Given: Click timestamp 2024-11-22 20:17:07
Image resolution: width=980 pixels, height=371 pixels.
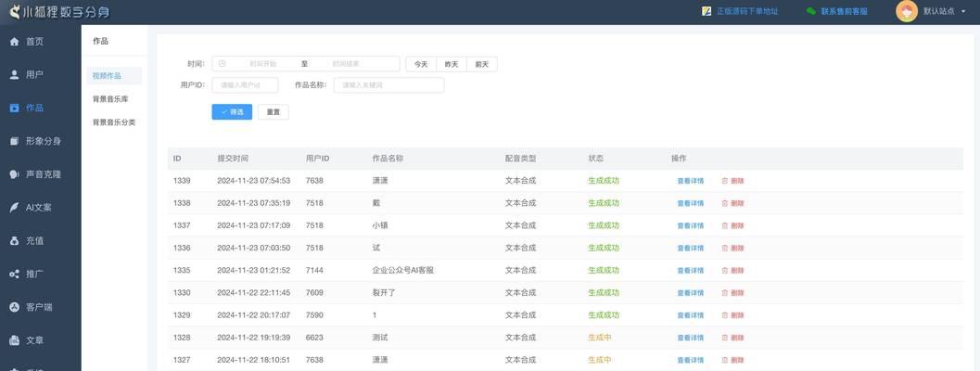Looking at the screenshot, I should [254, 315].
